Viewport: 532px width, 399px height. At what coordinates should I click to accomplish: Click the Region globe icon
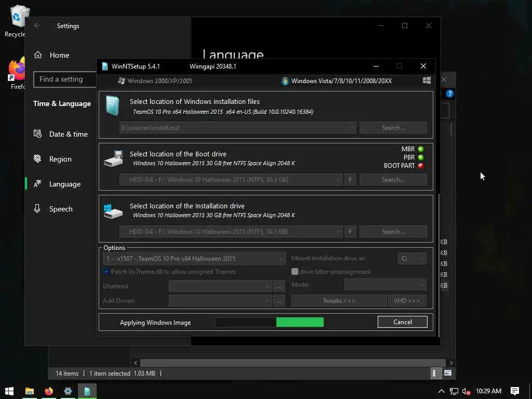(37, 158)
